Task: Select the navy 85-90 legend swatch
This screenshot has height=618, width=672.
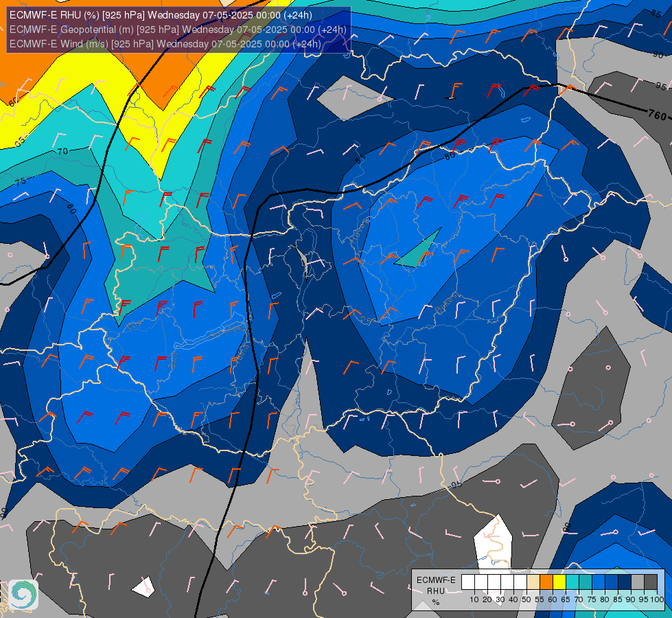Action: (625, 582)
